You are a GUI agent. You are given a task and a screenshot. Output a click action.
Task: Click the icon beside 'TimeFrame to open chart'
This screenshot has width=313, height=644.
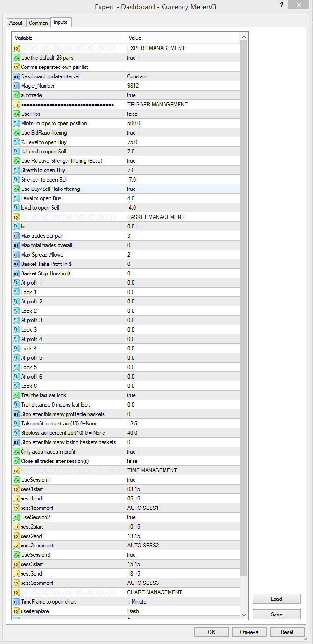coord(16,602)
